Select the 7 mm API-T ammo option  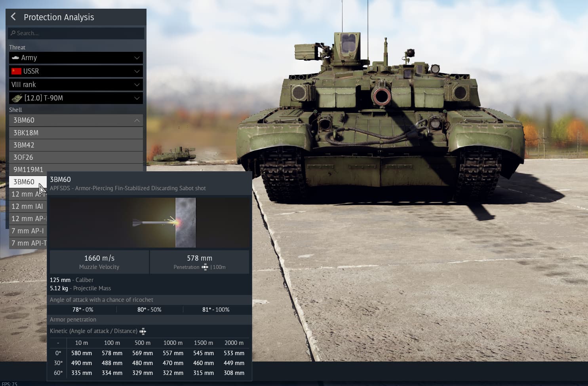click(28, 243)
